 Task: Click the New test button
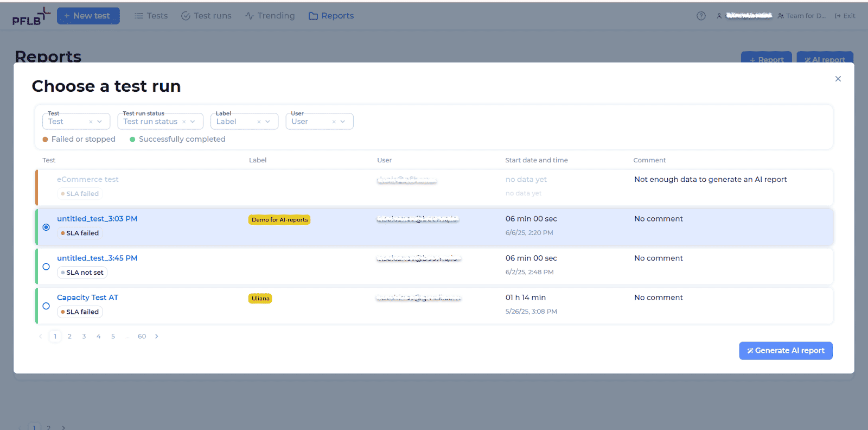point(88,16)
